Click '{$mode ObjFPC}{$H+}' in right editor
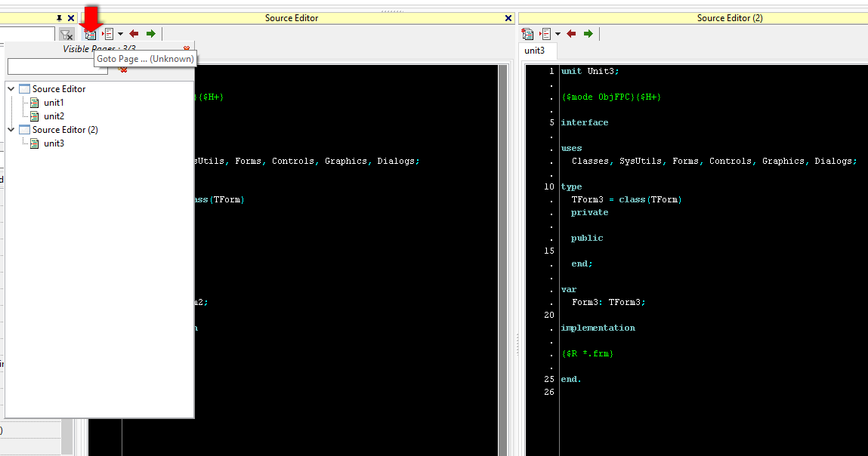Image resolution: width=868 pixels, height=456 pixels. [x=611, y=97]
